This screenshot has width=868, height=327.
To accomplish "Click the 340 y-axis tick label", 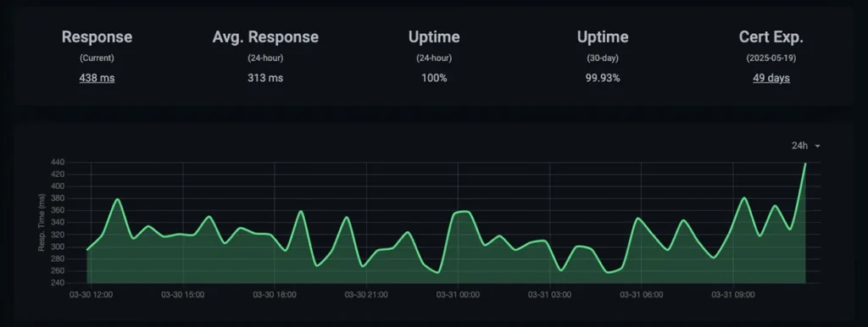I will (x=58, y=223).
